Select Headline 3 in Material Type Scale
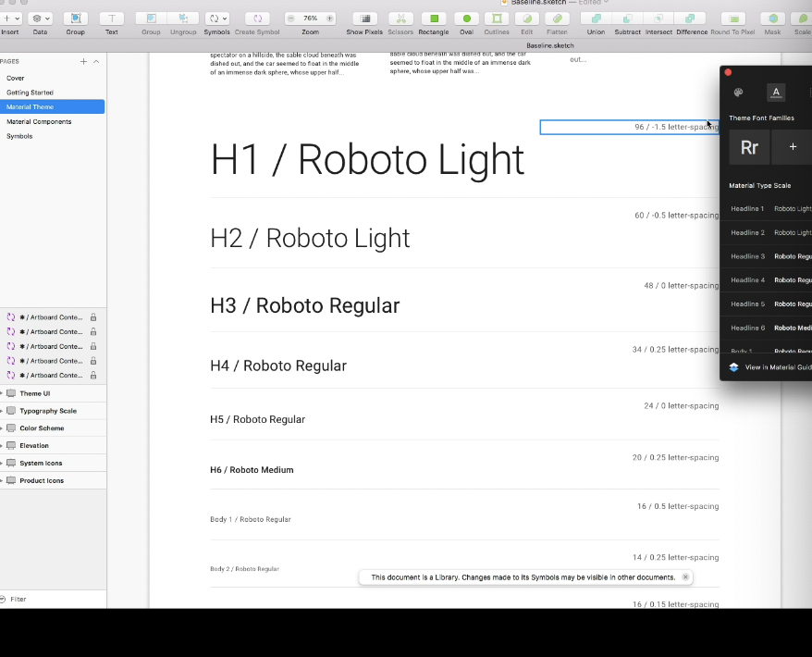The height and width of the screenshot is (657, 812). tap(767, 256)
